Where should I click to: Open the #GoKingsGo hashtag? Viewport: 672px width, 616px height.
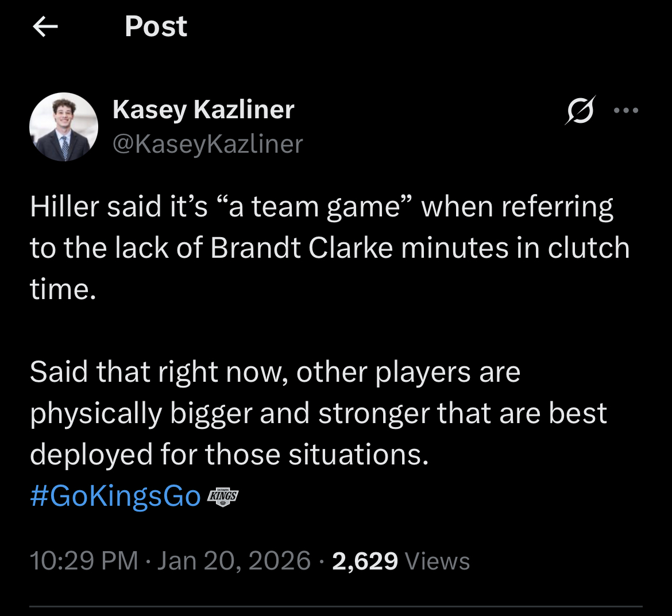115,497
